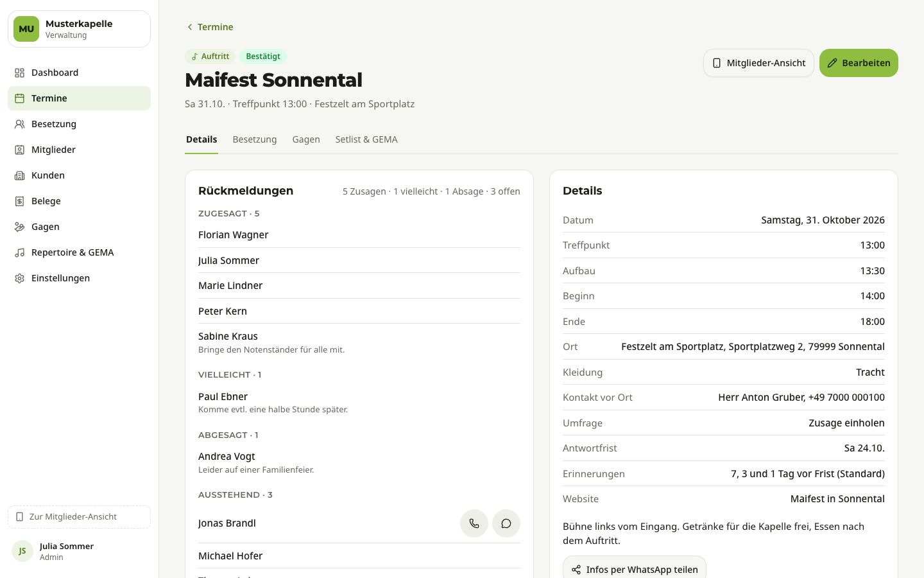Select the Details tab
The image size is (924, 578).
click(201, 139)
